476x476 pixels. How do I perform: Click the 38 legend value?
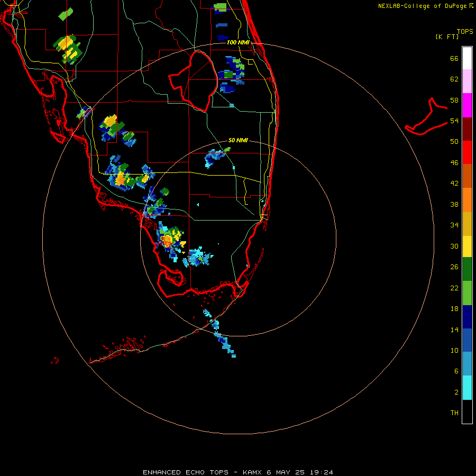pyautogui.click(x=454, y=205)
